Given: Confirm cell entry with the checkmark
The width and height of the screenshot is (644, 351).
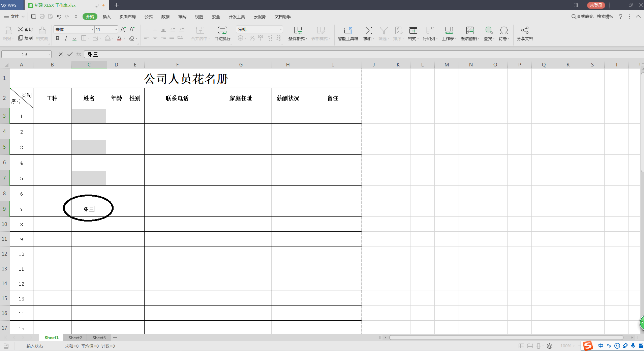Looking at the screenshot, I should point(70,54).
